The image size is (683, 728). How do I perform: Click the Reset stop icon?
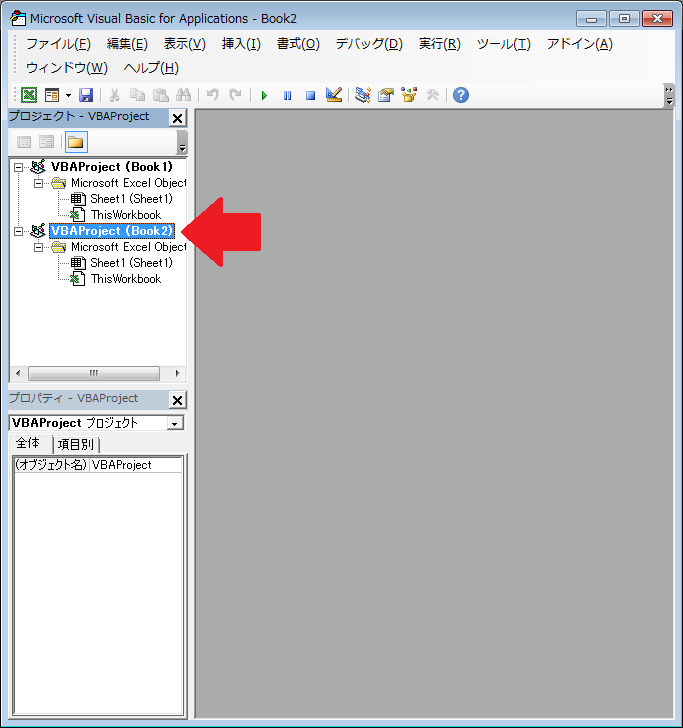(x=310, y=96)
